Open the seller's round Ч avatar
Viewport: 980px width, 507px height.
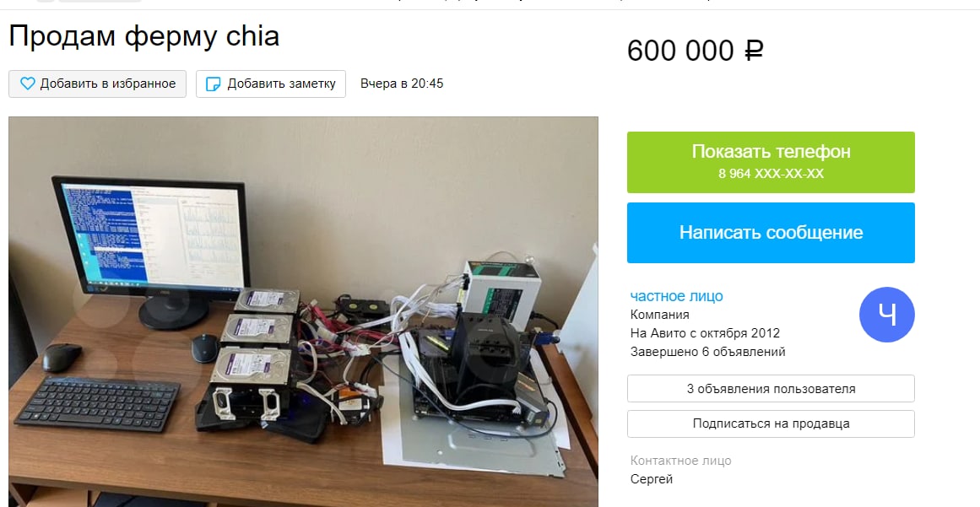click(887, 316)
